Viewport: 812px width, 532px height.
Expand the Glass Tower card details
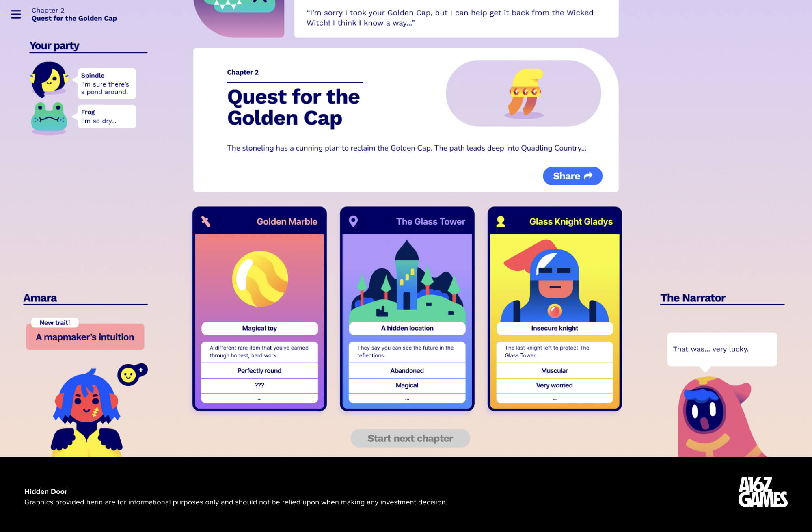[406, 399]
